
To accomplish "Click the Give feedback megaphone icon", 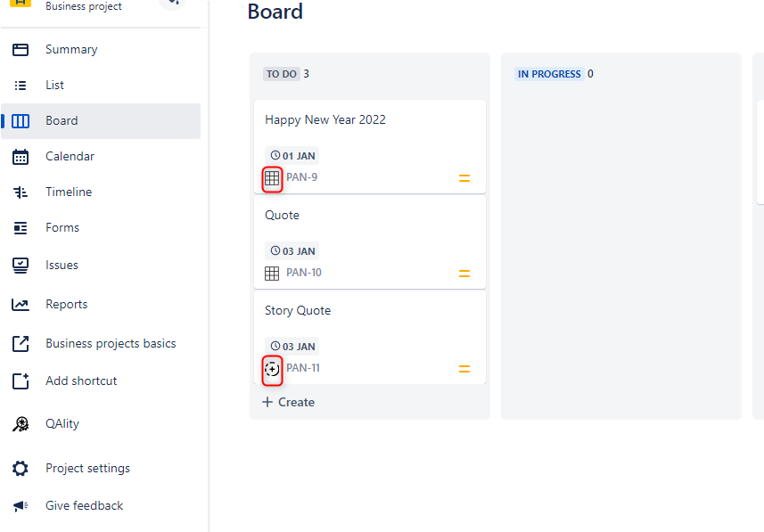I will (21, 506).
